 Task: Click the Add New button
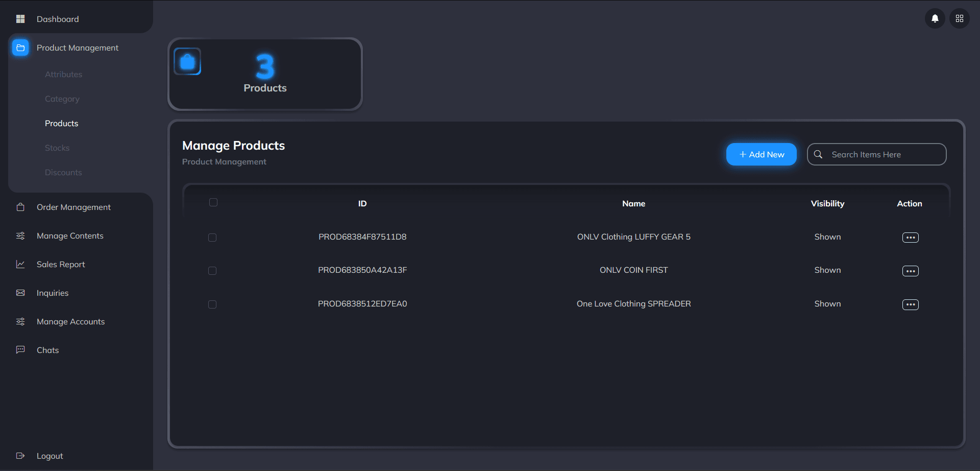coord(762,154)
